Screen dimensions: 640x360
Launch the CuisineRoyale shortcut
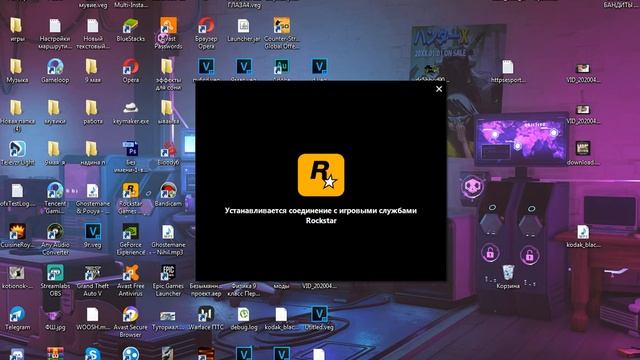(17, 236)
